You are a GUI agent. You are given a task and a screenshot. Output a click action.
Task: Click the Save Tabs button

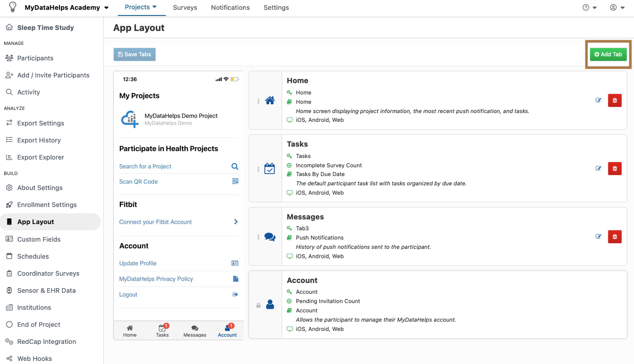point(134,54)
